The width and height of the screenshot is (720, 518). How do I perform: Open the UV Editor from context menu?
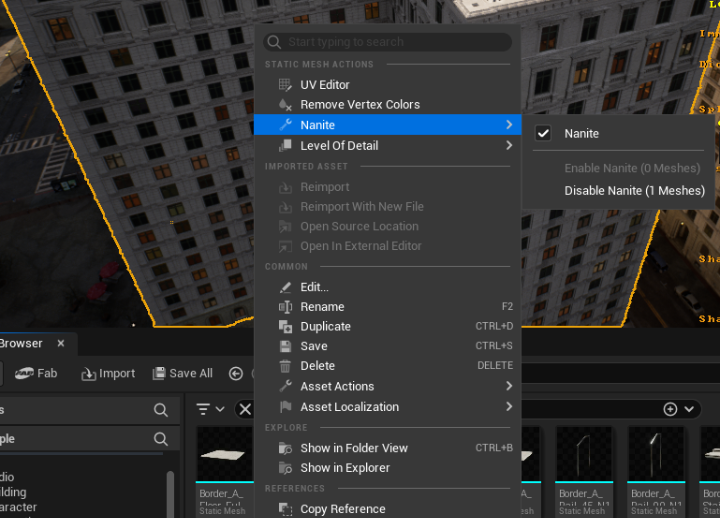[x=325, y=85]
